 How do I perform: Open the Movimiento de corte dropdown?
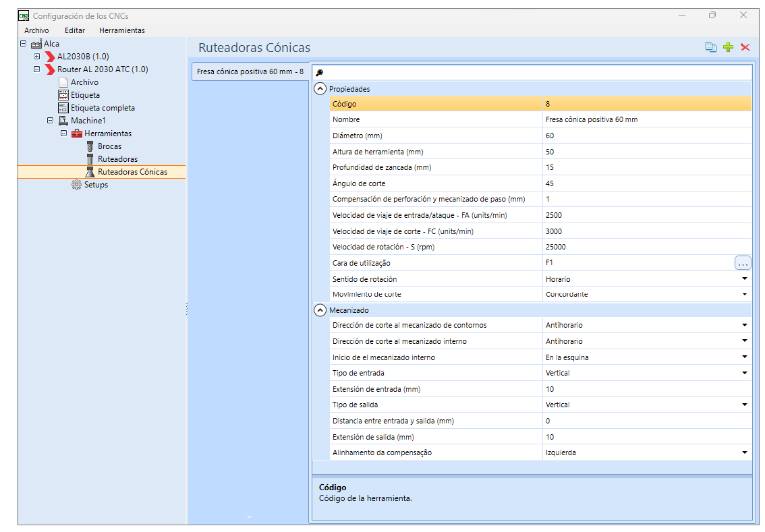745,295
